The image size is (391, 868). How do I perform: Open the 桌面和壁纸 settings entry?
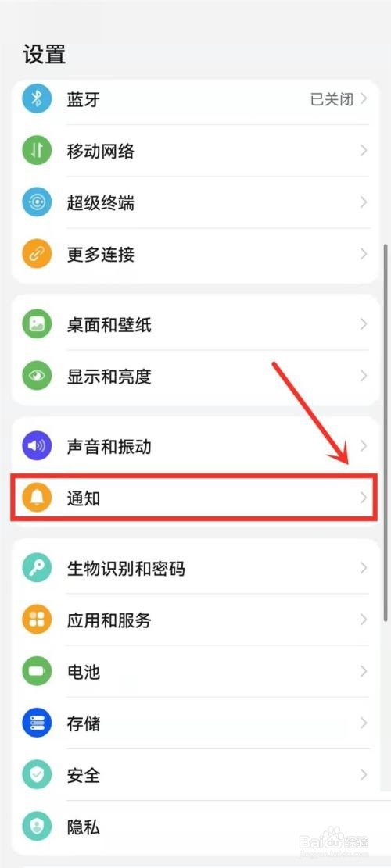pos(195,324)
